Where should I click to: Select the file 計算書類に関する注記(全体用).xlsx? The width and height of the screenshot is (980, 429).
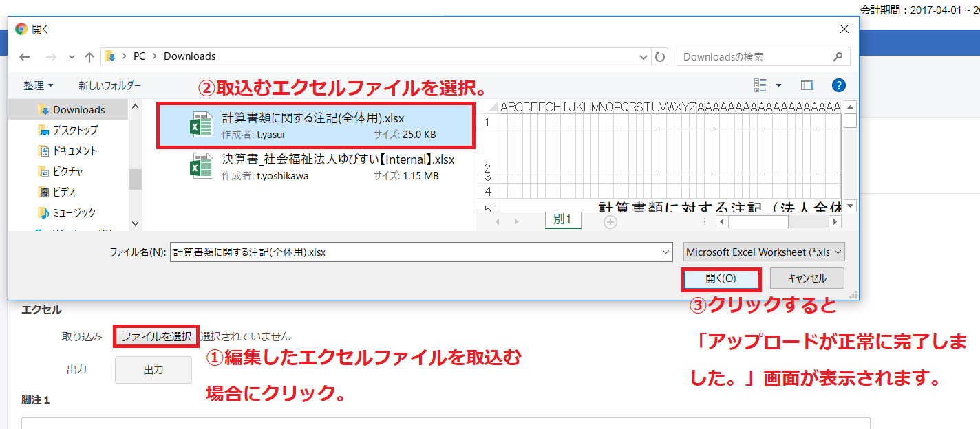tap(315, 125)
